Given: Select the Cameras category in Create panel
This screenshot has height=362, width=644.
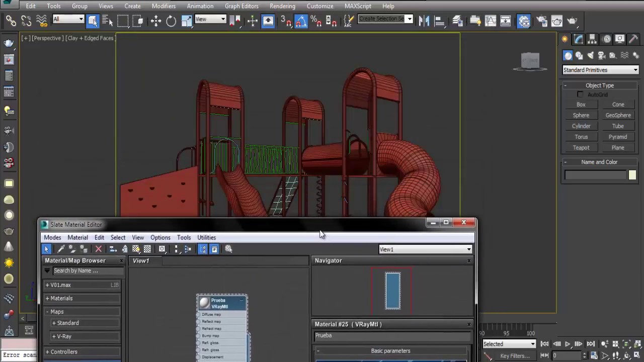Looking at the screenshot, I should point(601,55).
